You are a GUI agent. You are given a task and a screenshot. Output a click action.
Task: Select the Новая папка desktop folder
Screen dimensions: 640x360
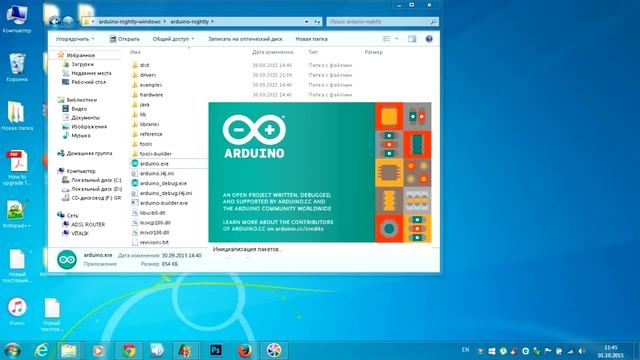coord(17,116)
